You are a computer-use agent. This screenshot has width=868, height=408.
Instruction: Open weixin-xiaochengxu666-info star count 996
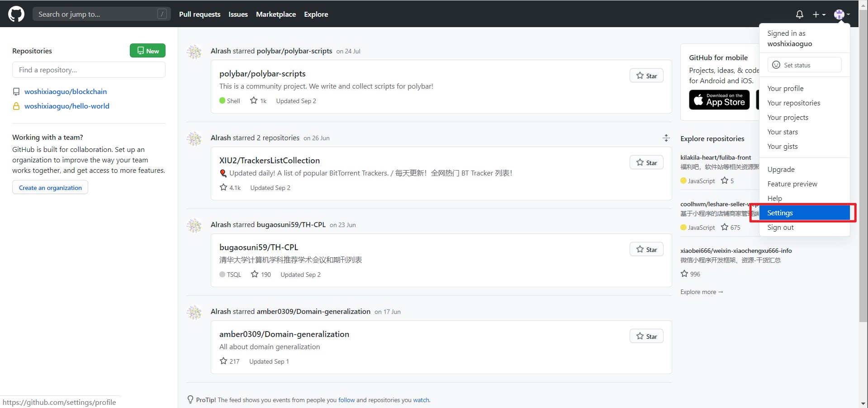[690, 274]
